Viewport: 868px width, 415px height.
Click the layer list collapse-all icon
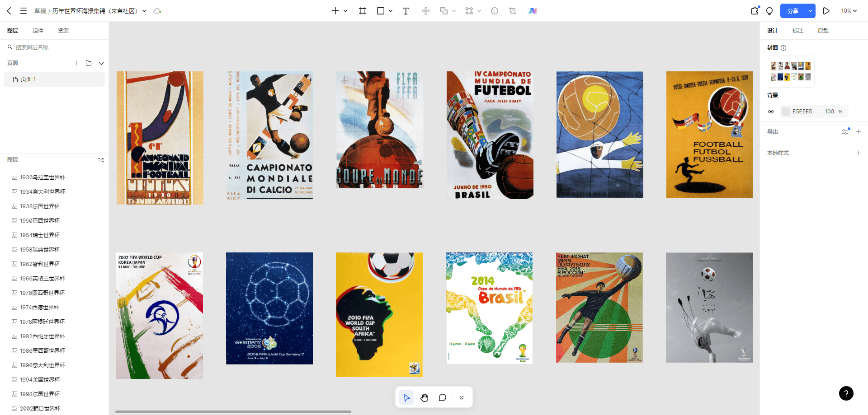[x=101, y=160]
